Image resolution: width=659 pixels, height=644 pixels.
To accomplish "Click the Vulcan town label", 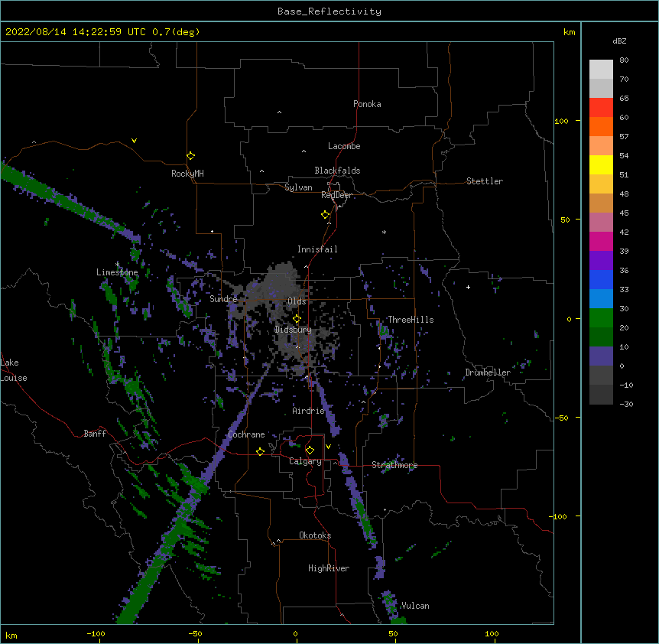I will (x=415, y=606).
